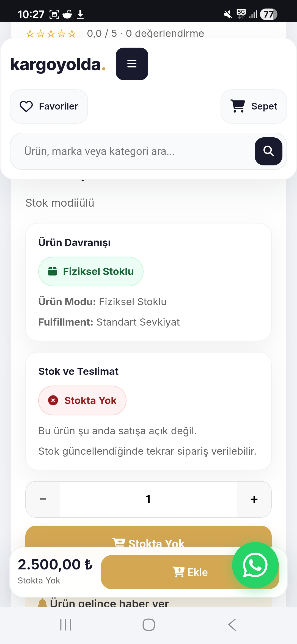Click the product search input field
297x644 pixels.
tap(132, 151)
